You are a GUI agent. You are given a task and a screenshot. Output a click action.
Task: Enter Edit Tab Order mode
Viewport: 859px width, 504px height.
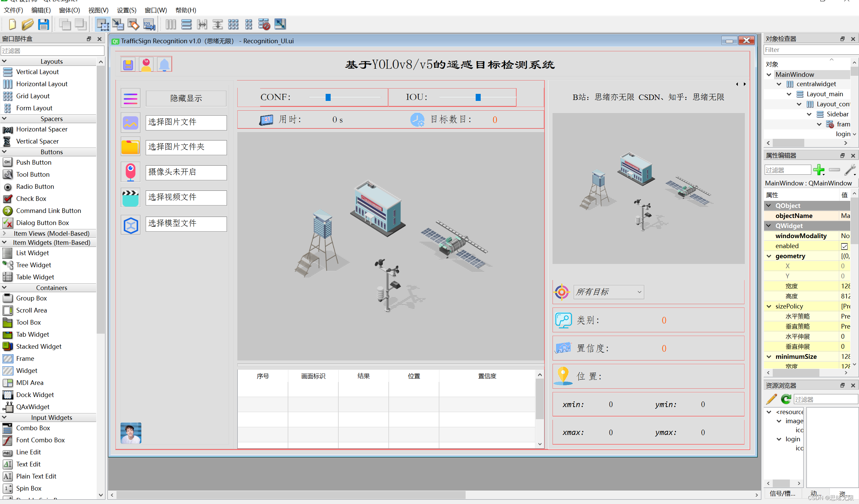pyautogui.click(x=149, y=24)
